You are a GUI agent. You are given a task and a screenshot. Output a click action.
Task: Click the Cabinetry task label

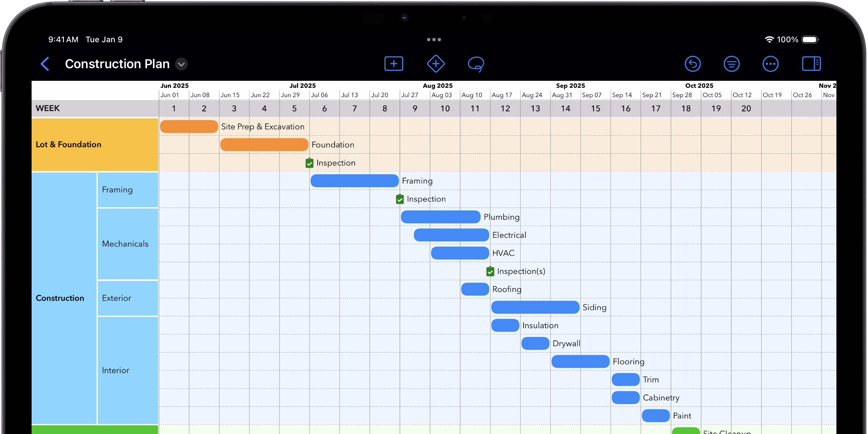point(662,398)
